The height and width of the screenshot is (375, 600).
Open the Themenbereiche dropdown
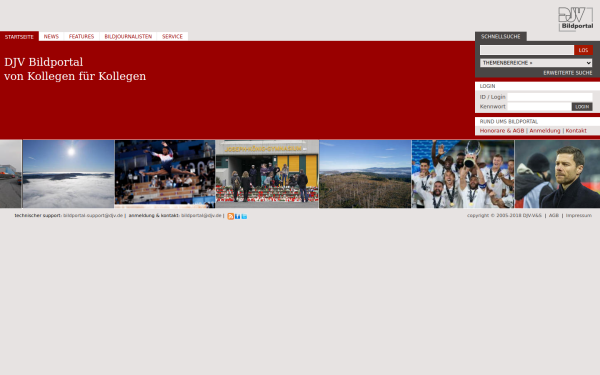[536, 63]
